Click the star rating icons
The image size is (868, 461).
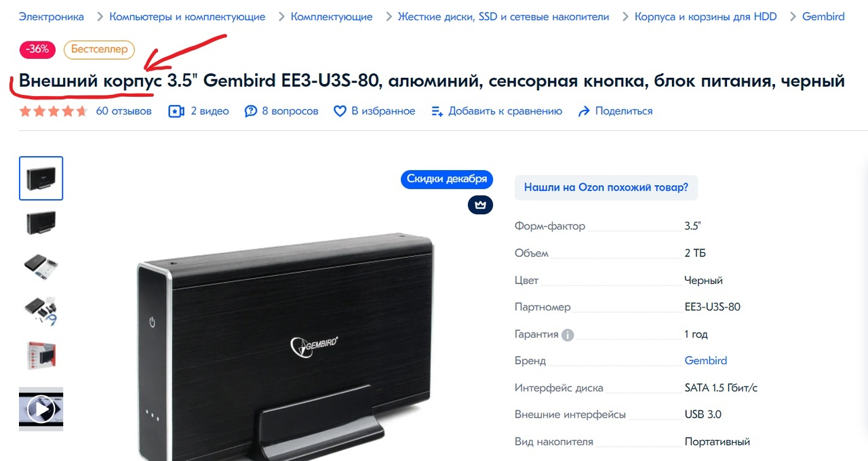[54, 111]
